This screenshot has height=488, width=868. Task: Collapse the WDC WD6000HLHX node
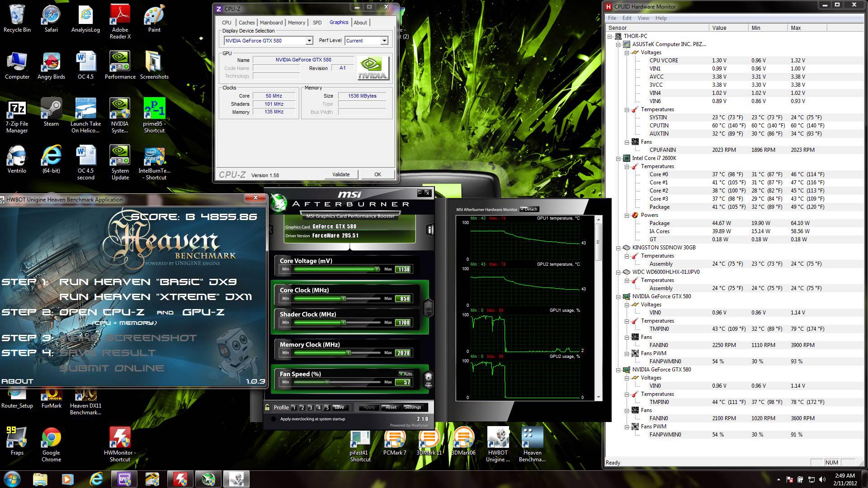coord(618,272)
